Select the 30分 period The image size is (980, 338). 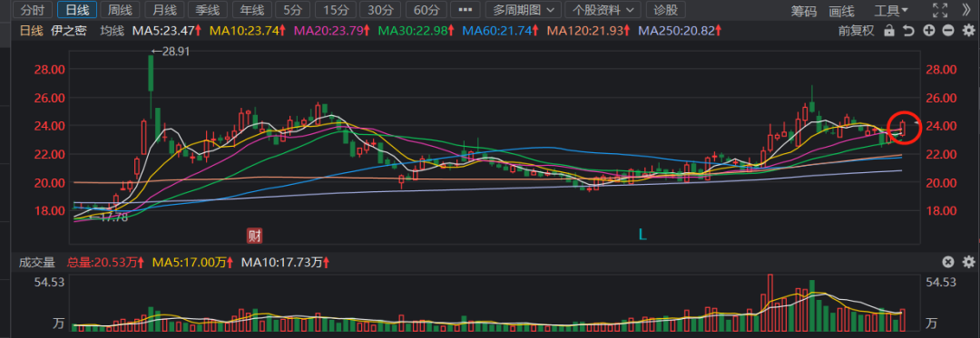click(x=380, y=10)
